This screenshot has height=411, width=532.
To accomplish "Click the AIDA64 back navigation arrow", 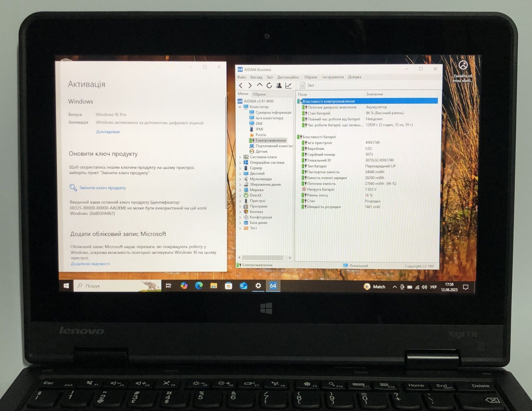I will pyautogui.click(x=241, y=86).
